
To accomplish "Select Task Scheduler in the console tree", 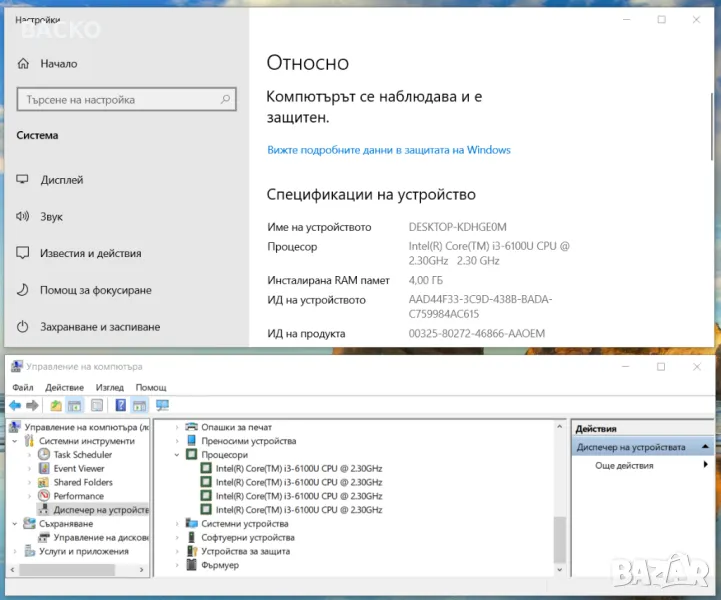I will pos(82,455).
